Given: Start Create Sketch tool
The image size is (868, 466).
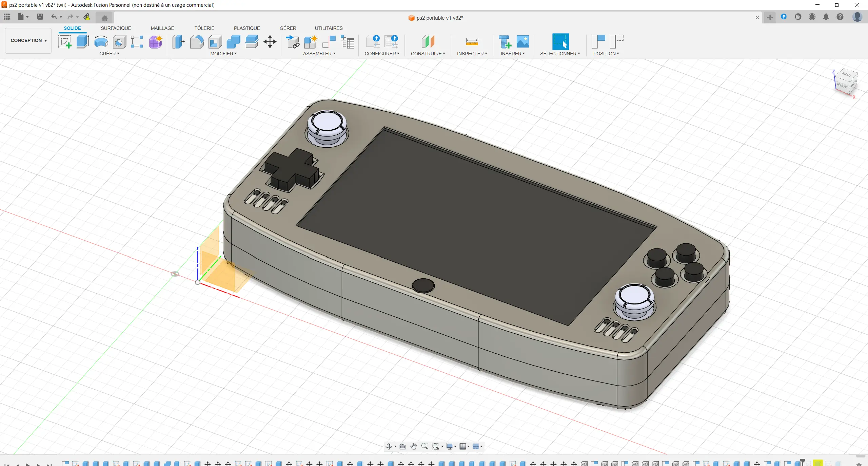Looking at the screenshot, I should pyautogui.click(x=65, y=42).
